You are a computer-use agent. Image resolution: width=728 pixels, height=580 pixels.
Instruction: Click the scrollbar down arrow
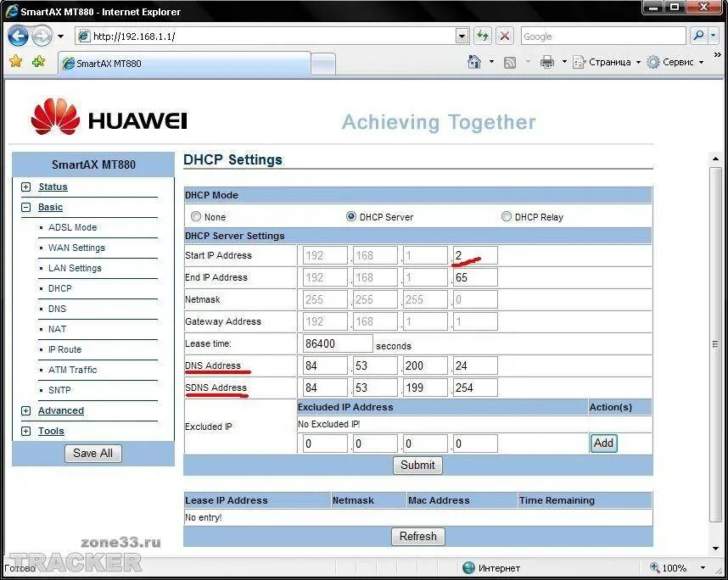pyautogui.click(x=715, y=549)
